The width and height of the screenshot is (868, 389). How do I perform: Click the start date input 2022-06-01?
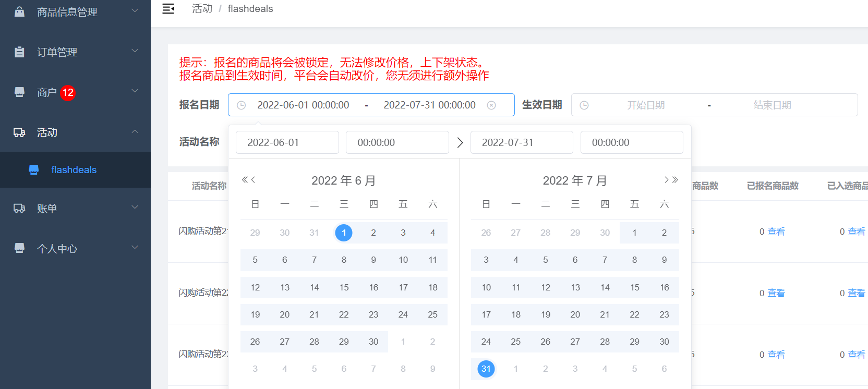pos(287,142)
